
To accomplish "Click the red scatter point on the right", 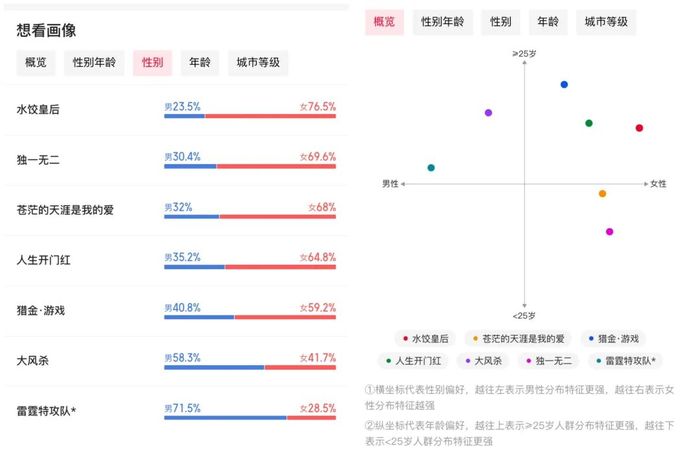I will (x=639, y=128).
